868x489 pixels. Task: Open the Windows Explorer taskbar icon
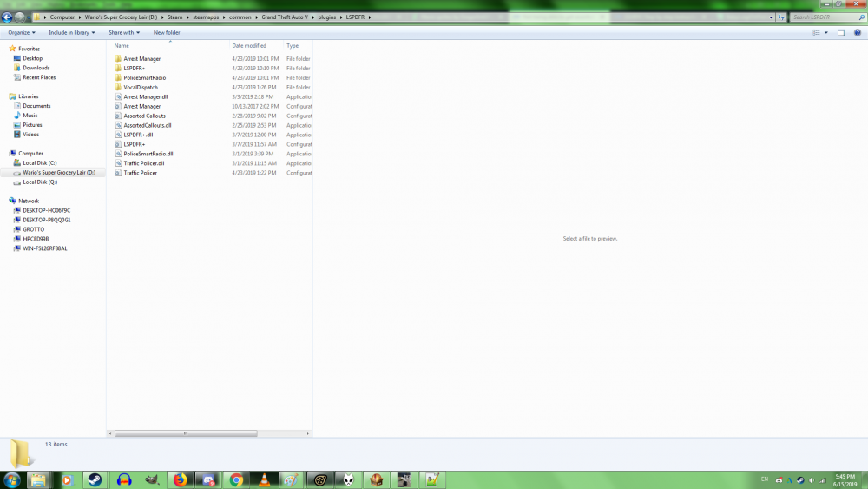[x=38, y=479]
